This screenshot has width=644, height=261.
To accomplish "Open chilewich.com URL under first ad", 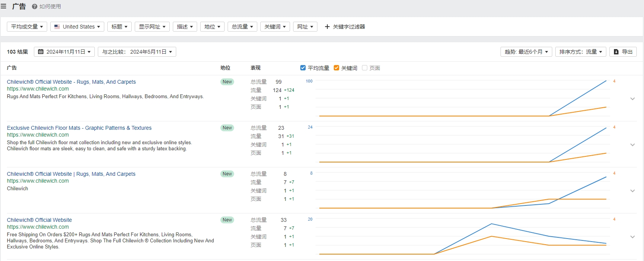I will [x=38, y=89].
